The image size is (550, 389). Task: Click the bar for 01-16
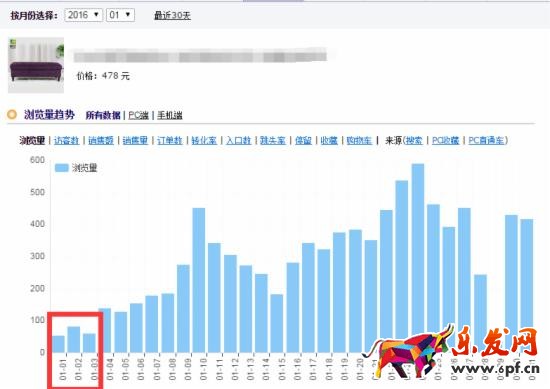pyautogui.click(x=293, y=308)
